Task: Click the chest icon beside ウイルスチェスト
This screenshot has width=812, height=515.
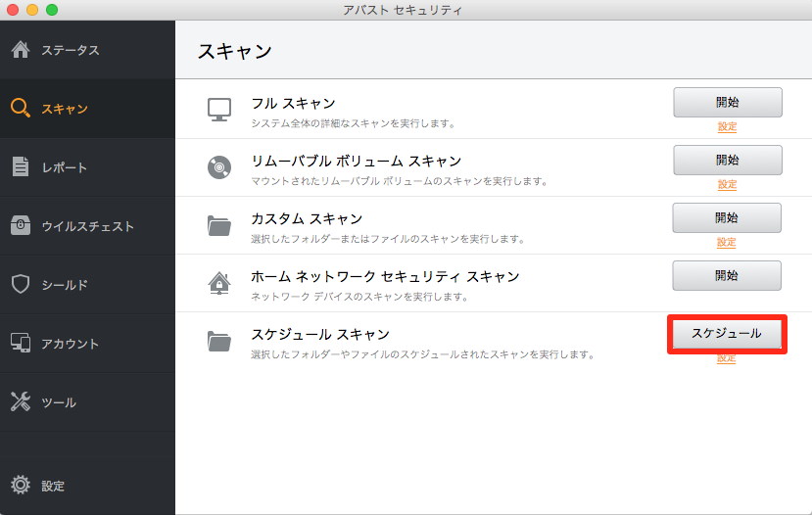Action: coord(21,225)
